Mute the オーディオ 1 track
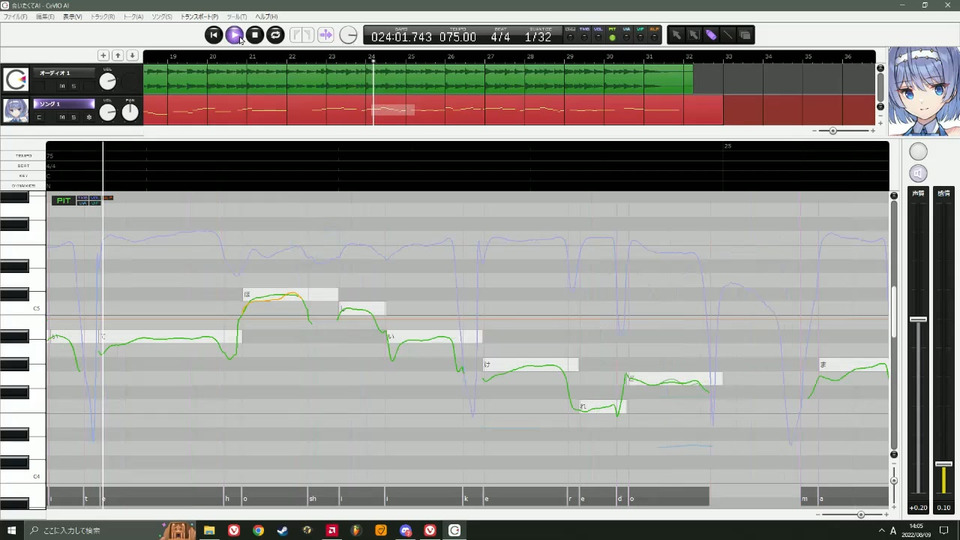The width and height of the screenshot is (960, 540). click(62, 86)
